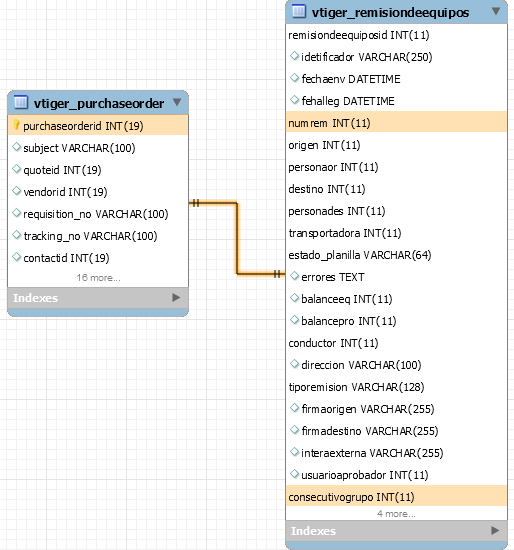514x550 pixels.
Task: Select the numrem INT(11) column row
Action: coord(396,123)
